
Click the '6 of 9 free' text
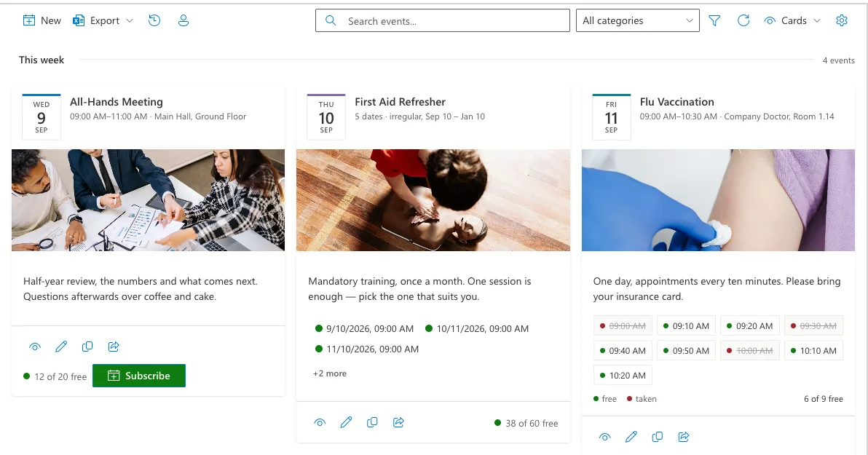[x=823, y=398]
